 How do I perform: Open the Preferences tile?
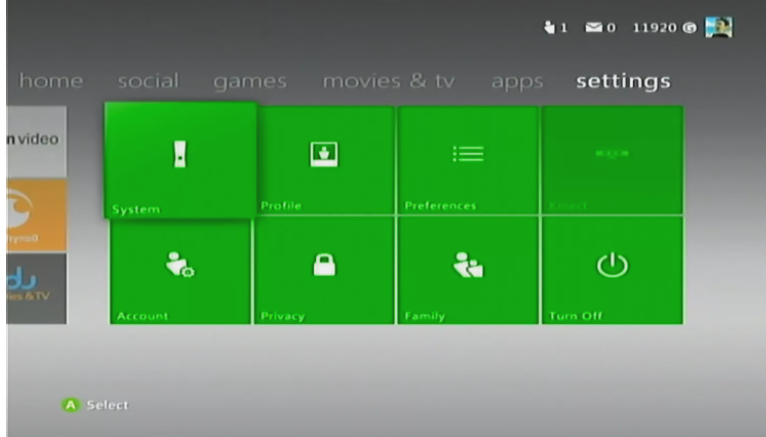(x=468, y=160)
